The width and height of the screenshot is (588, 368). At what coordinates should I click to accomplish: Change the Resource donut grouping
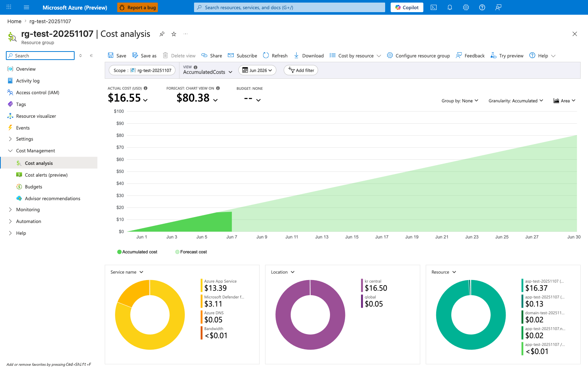coord(444,272)
